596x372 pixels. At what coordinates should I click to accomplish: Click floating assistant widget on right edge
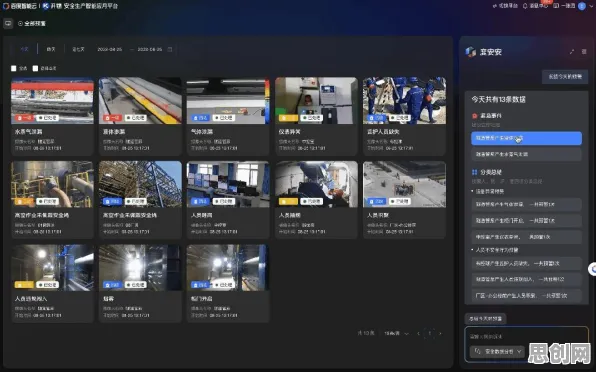(x=592, y=269)
